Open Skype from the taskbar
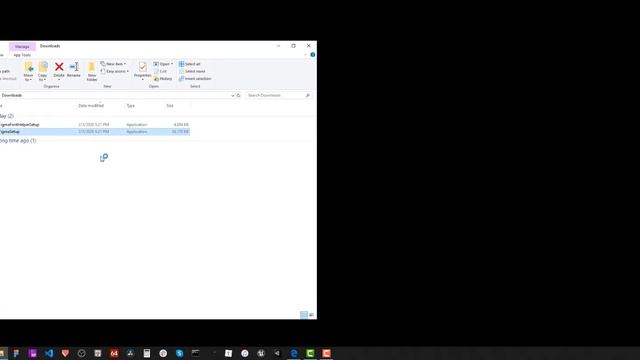 [180, 353]
